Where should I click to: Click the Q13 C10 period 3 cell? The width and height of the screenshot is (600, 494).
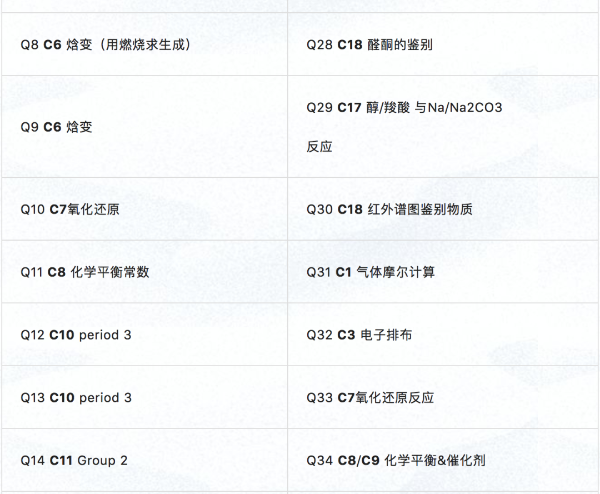(x=76, y=397)
